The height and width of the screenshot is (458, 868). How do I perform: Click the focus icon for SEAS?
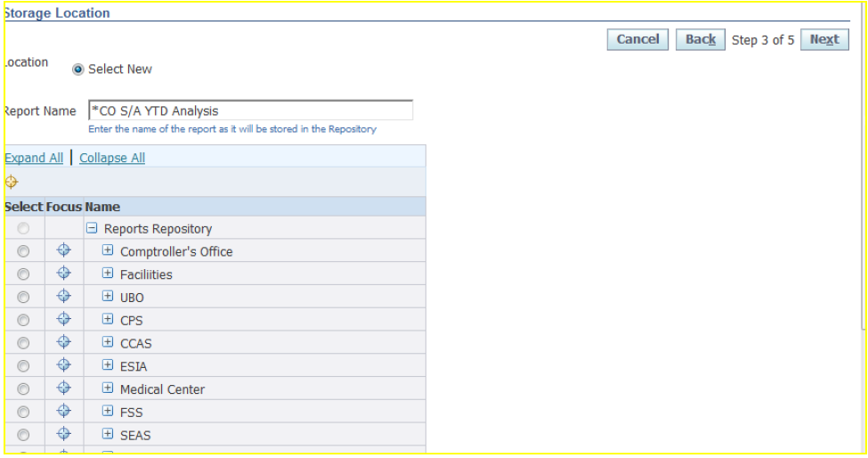click(x=64, y=434)
